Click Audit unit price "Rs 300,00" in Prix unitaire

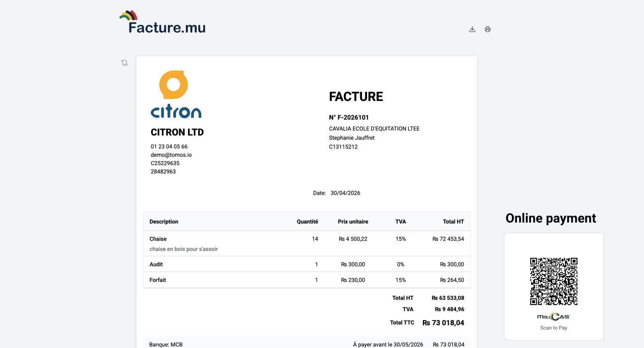click(353, 264)
